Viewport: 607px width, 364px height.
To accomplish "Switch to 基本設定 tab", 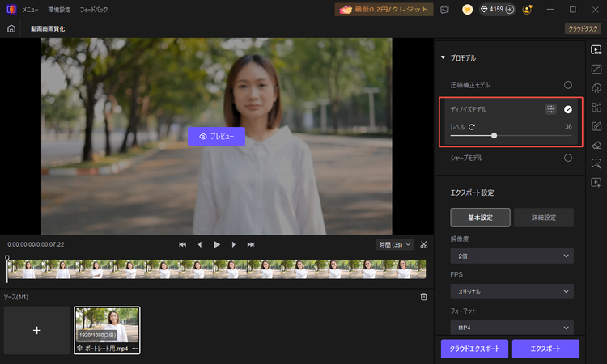I will [x=480, y=218].
